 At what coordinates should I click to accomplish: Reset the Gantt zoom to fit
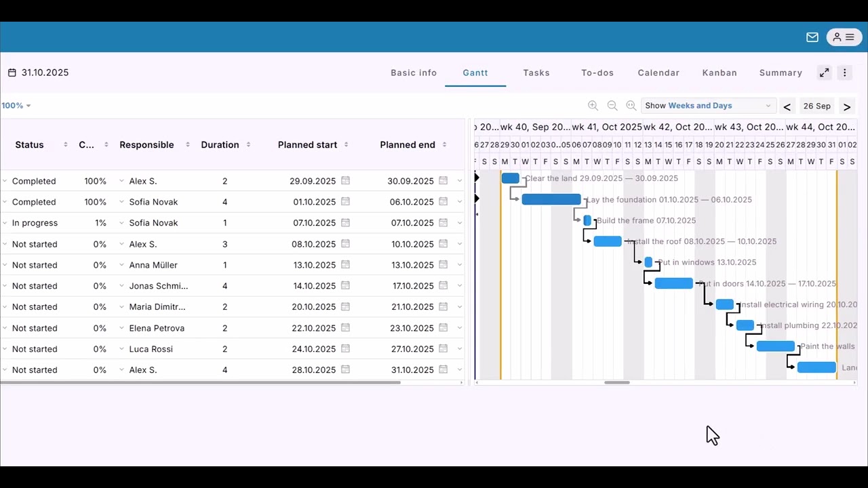(x=631, y=106)
